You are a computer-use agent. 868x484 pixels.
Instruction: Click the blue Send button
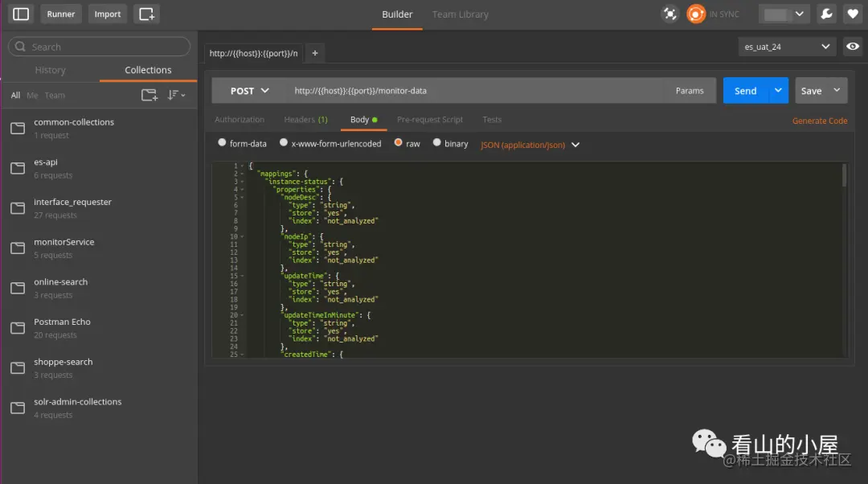point(745,91)
